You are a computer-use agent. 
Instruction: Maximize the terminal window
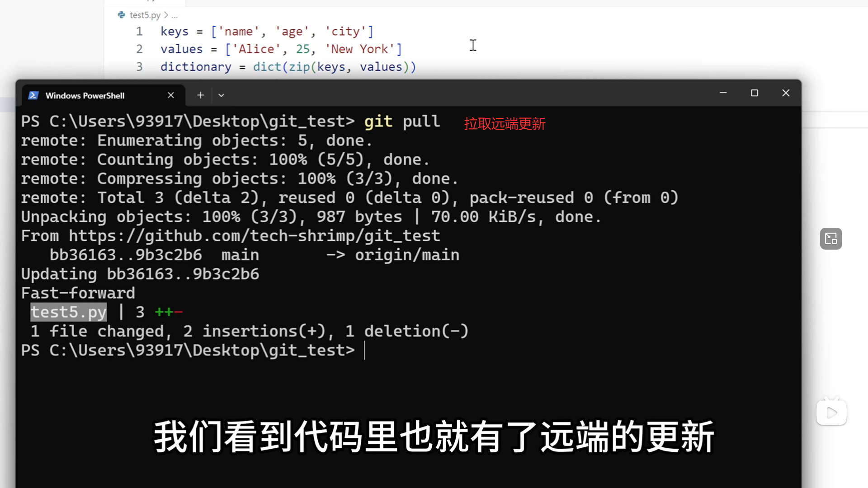pyautogui.click(x=755, y=93)
